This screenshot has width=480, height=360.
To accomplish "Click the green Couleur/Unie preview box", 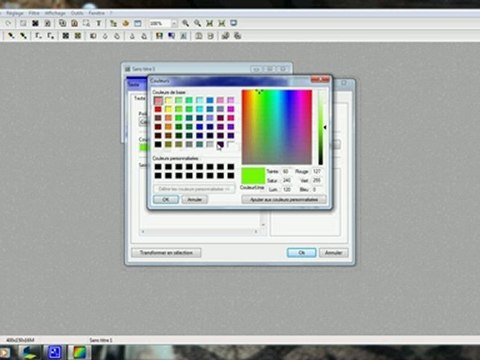I will (253, 176).
